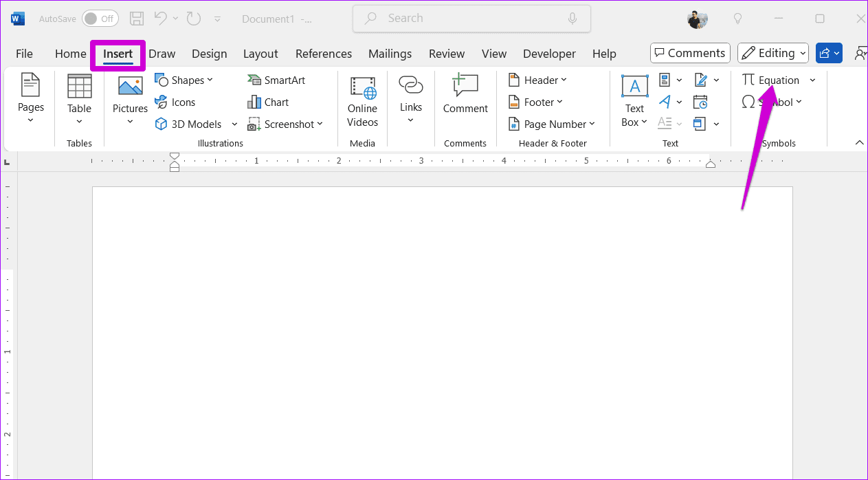The width and height of the screenshot is (868, 480).
Task: Switch to the Design tab
Action: [x=209, y=53]
